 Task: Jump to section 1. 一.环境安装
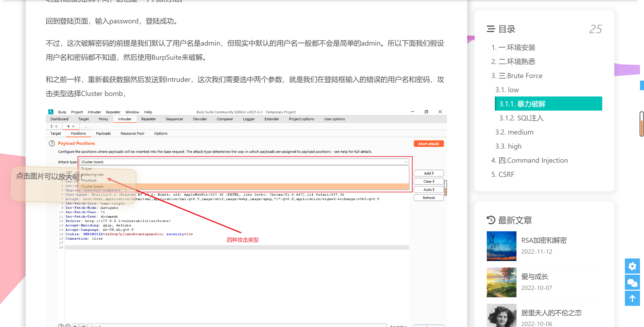tap(513, 47)
